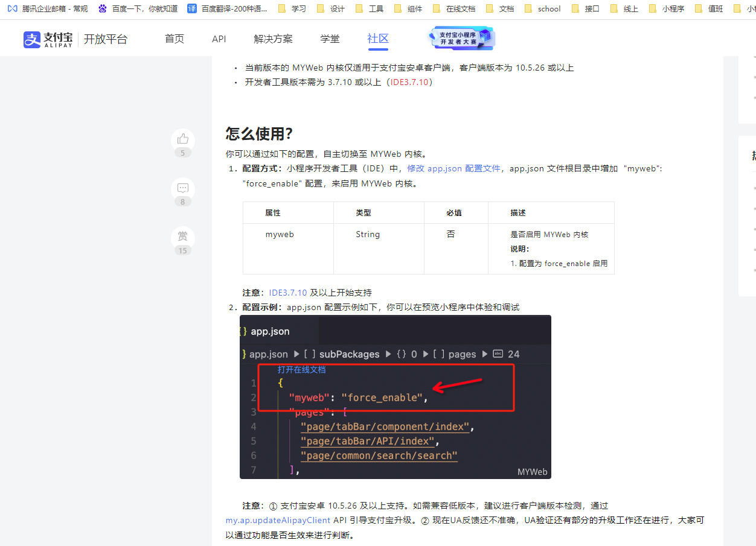Image resolution: width=756 pixels, height=546 pixels.
Task: Open the 解决方案 nav item
Action: click(273, 39)
